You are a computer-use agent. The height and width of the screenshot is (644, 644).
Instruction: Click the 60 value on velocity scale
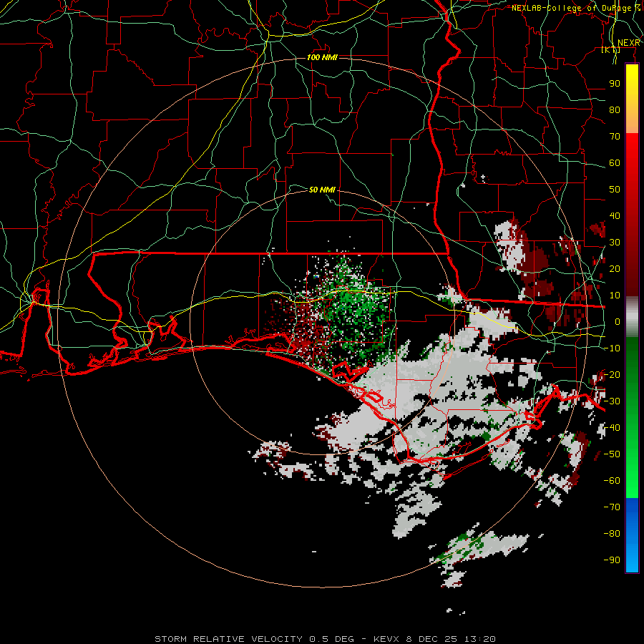(615, 162)
